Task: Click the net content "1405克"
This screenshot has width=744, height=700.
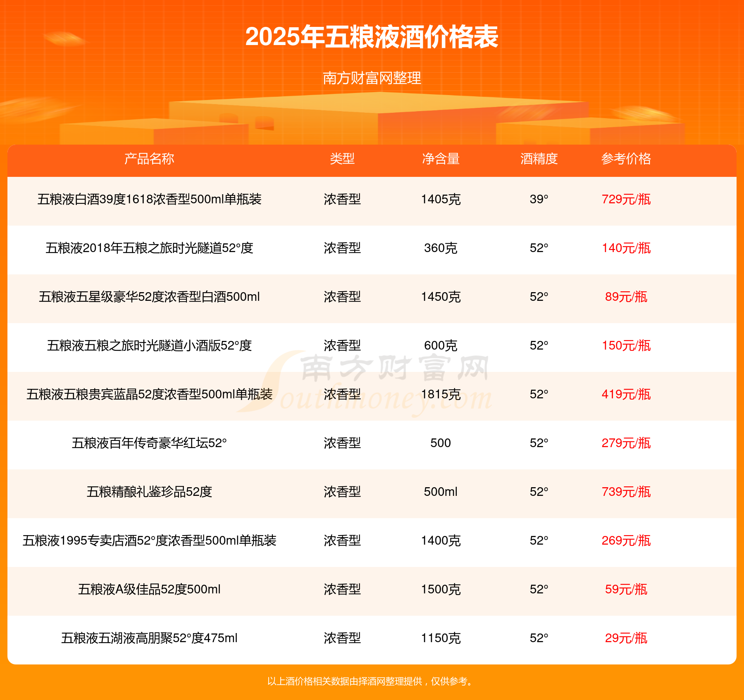Action: pyautogui.click(x=441, y=199)
